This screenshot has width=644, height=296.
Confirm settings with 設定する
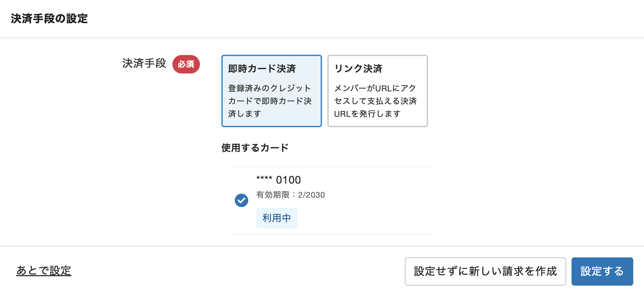pos(602,271)
